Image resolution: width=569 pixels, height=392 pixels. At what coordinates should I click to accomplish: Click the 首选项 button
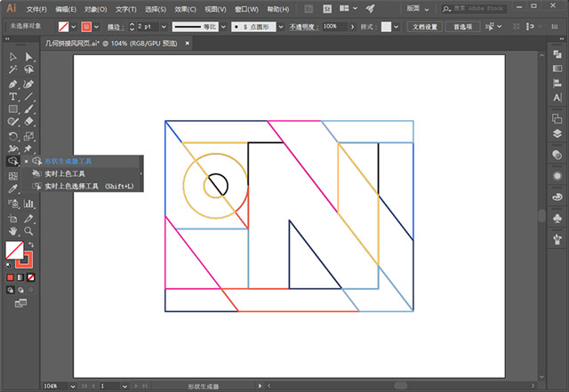click(463, 27)
